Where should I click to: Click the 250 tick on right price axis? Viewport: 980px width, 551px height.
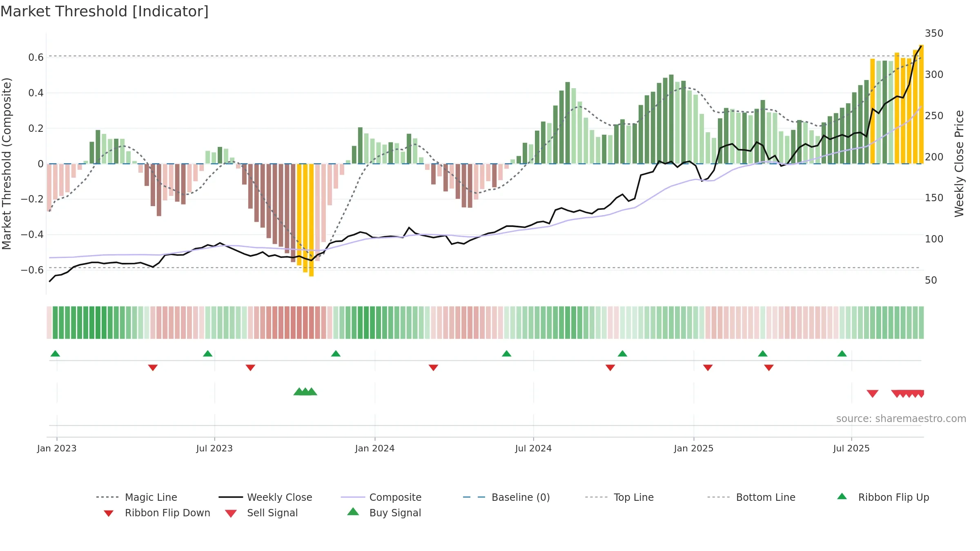coord(934,116)
